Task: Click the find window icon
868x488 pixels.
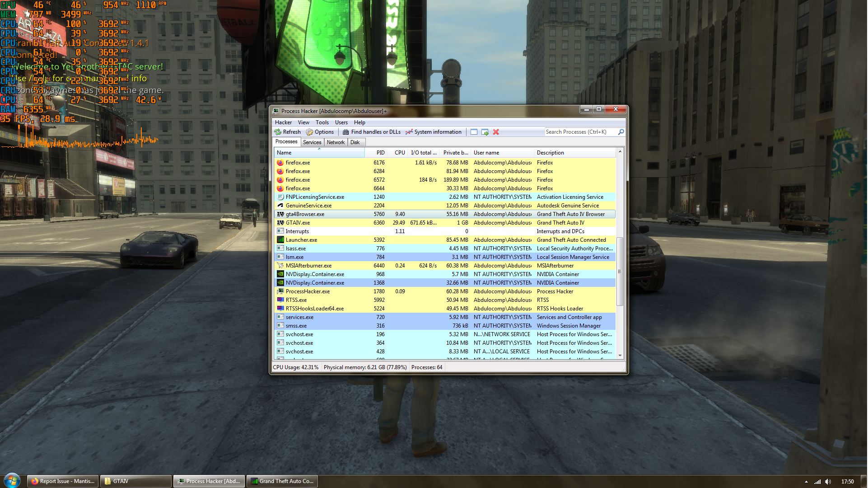Action: click(x=474, y=132)
